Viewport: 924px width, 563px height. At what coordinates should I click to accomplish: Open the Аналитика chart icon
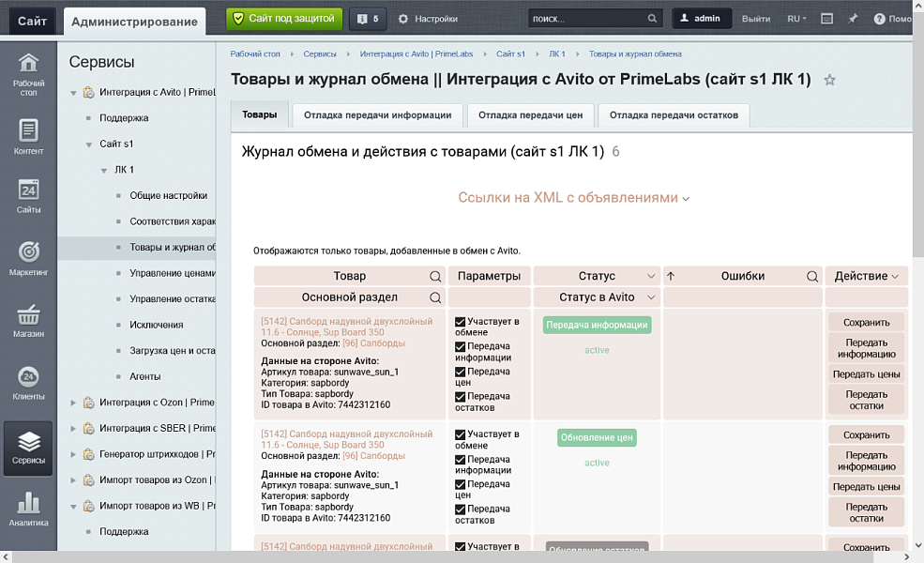click(x=28, y=508)
